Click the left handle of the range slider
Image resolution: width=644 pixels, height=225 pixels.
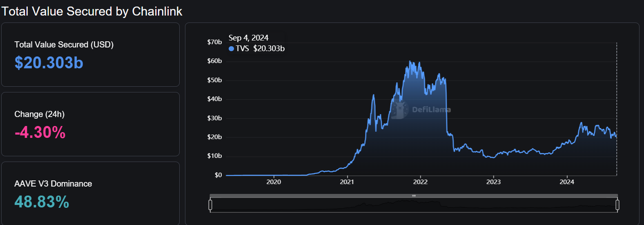(x=210, y=205)
